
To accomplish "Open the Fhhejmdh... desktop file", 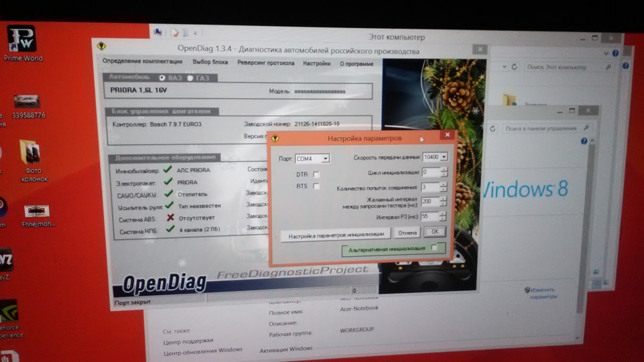I will 37,216.
